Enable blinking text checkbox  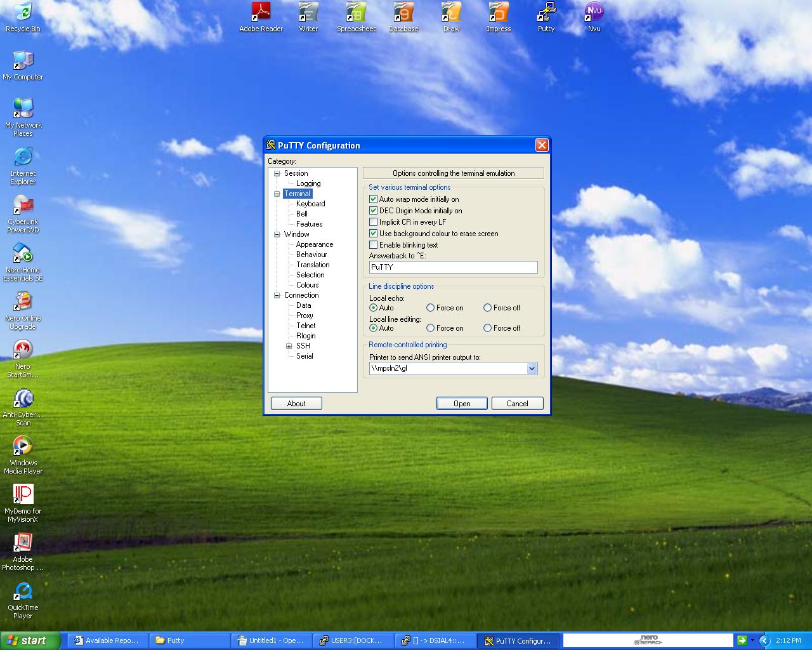tap(373, 245)
